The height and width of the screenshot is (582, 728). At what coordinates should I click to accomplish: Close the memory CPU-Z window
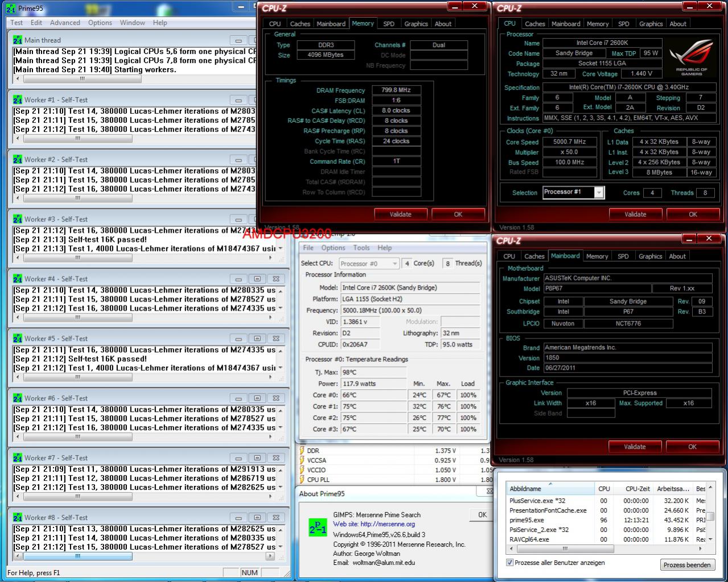point(474,6)
